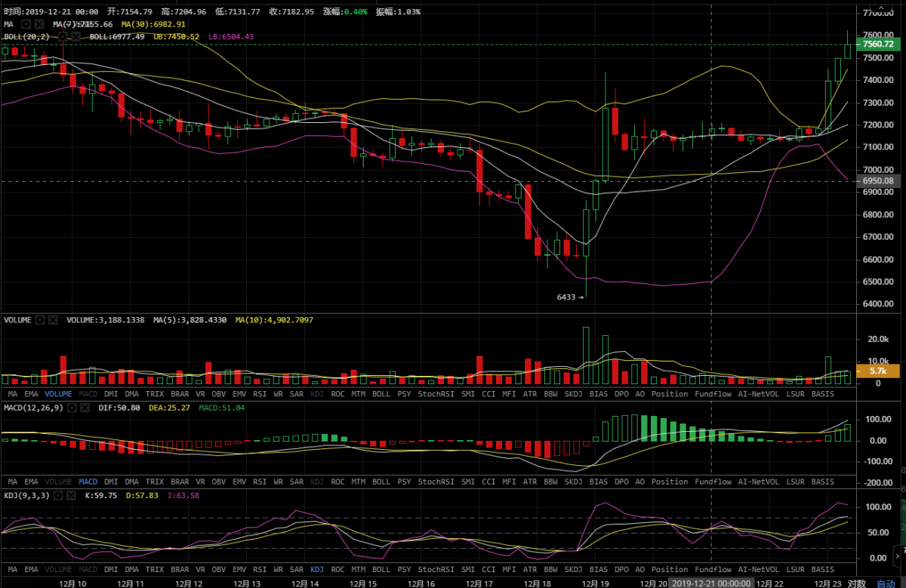Remove the MA indicator with X icon
906x588 pixels.
38,24
